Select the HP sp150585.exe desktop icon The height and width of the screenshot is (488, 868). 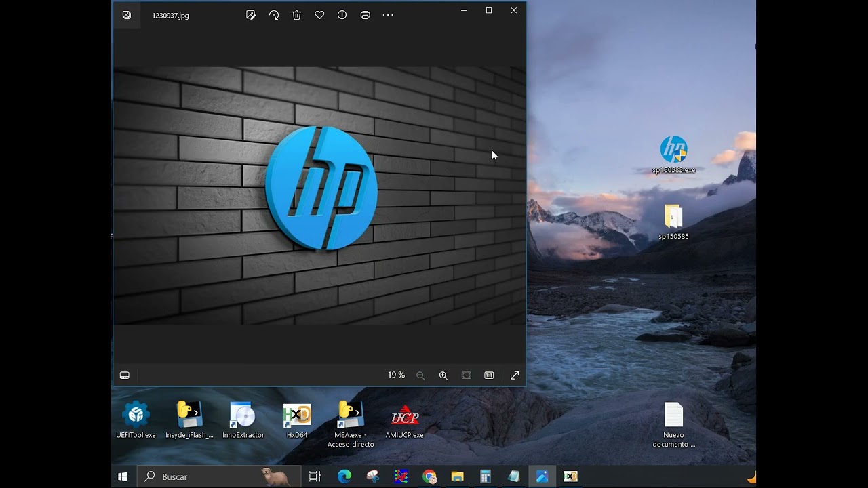pyautogui.click(x=673, y=155)
